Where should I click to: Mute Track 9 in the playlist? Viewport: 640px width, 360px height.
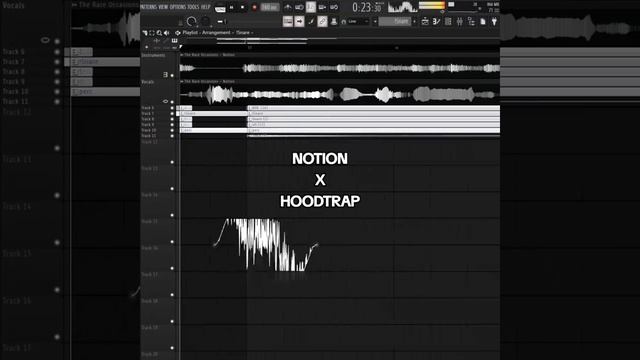(172, 124)
